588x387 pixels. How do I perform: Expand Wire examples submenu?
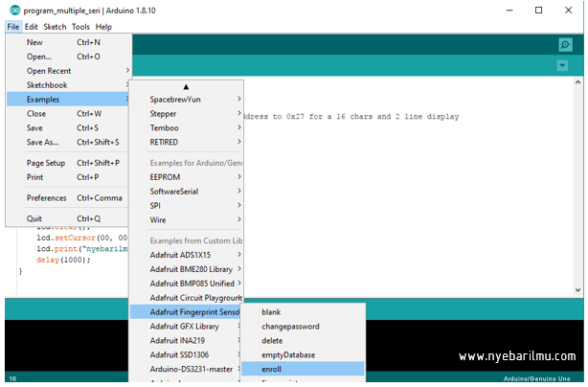187,219
